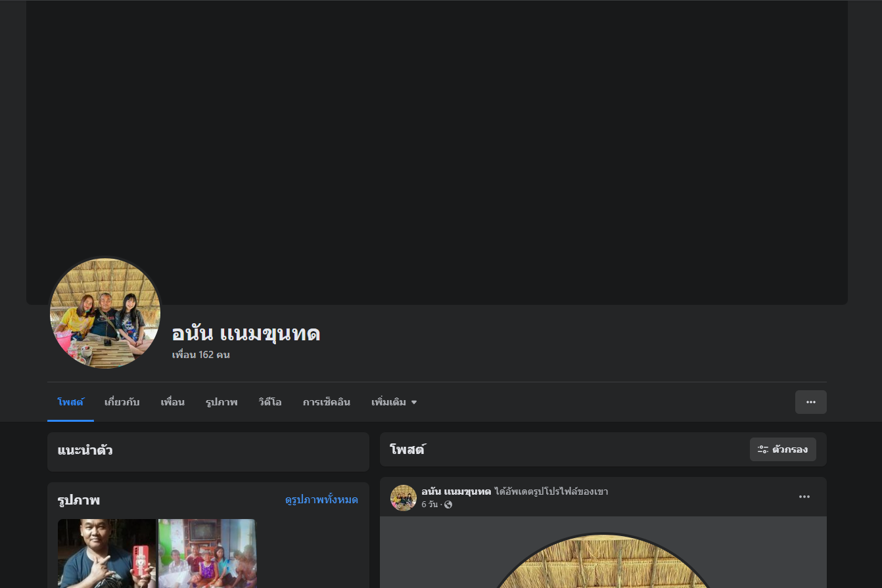The image size is (882, 588).
Task: Click the 6 วัน post timestamp
Action: click(x=430, y=505)
